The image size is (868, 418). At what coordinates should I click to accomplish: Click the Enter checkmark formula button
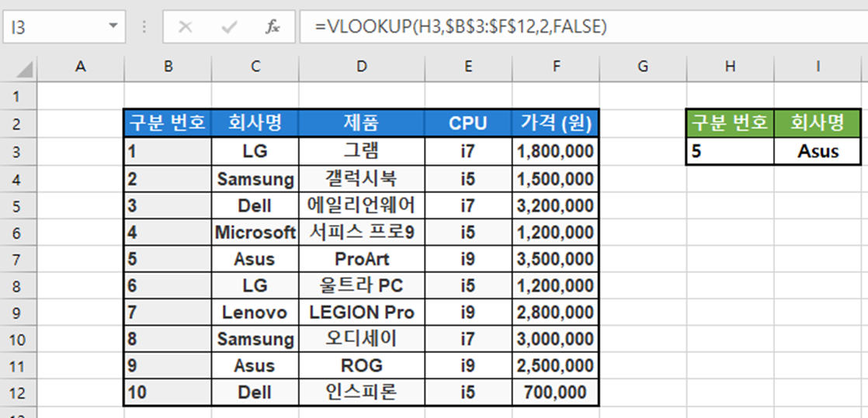coord(228,26)
